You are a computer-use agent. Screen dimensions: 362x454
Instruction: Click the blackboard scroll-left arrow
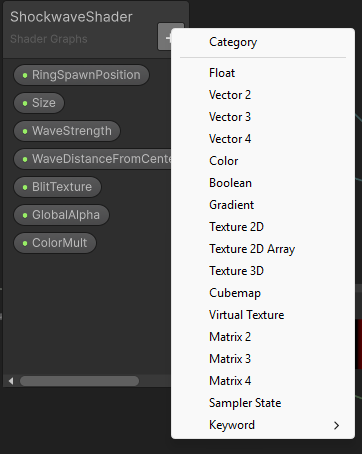[11, 381]
